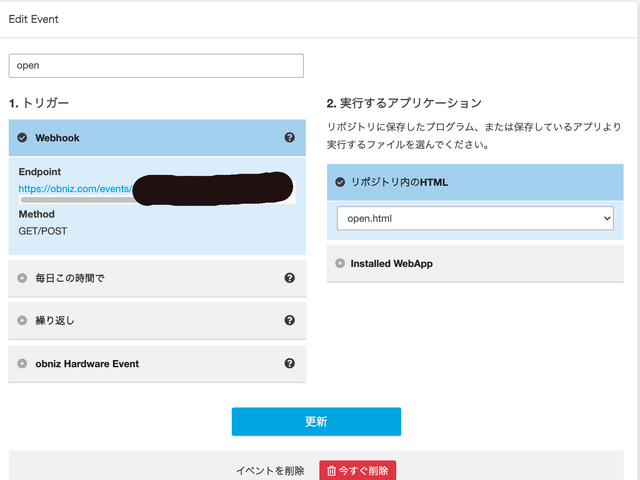
Task: Click the 更新 update button
Action: click(x=316, y=422)
